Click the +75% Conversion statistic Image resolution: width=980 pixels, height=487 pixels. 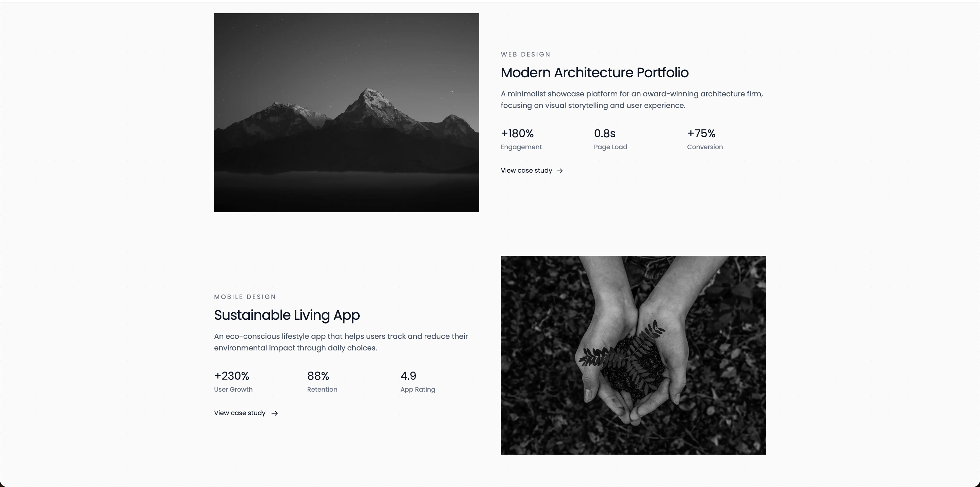click(705, 139)
